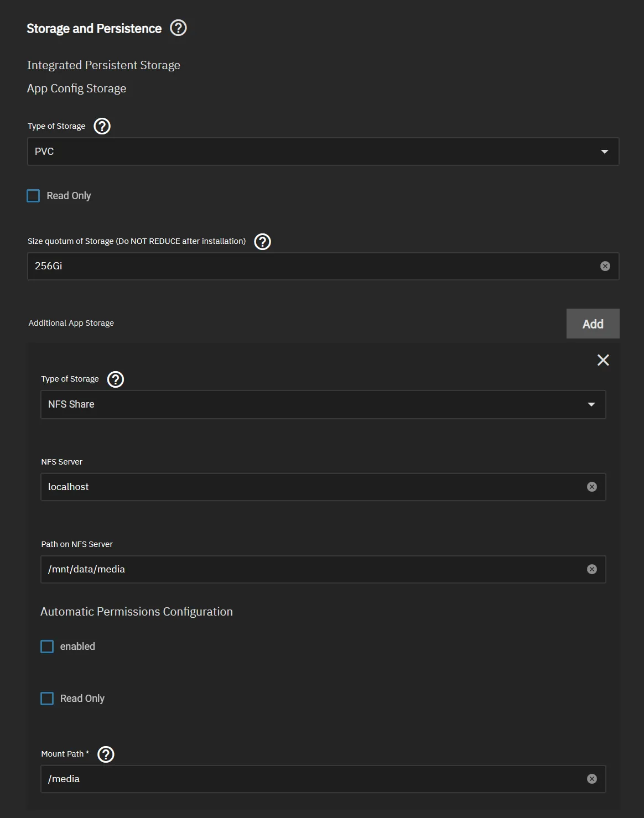Open help for Storage and Persistence heading
Image resolution: width=644 pixels, height=818 pixels.
[178, 28]
